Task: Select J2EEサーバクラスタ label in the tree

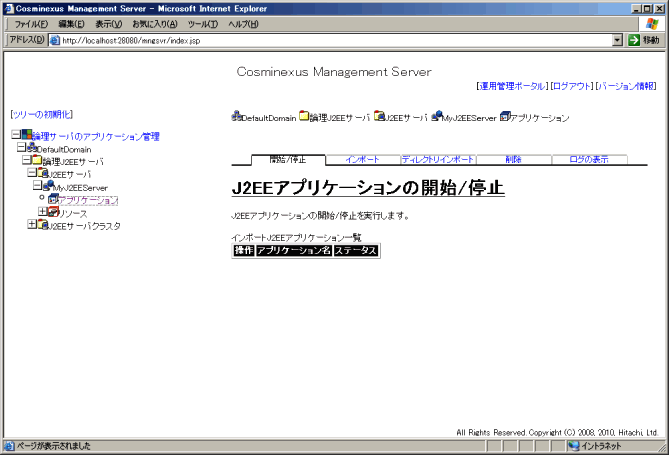Action: coord(84,226)
